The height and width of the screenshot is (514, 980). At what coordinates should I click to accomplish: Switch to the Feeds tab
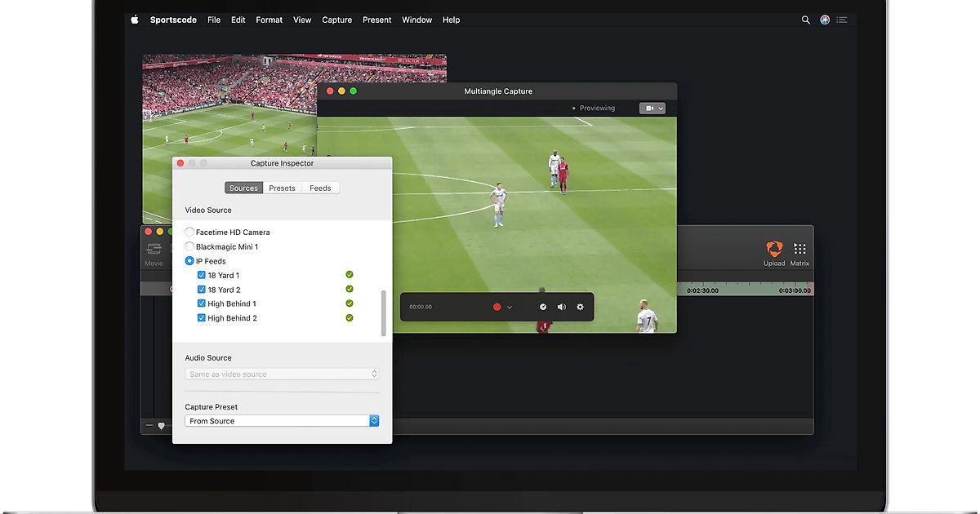tap(320, 188)
